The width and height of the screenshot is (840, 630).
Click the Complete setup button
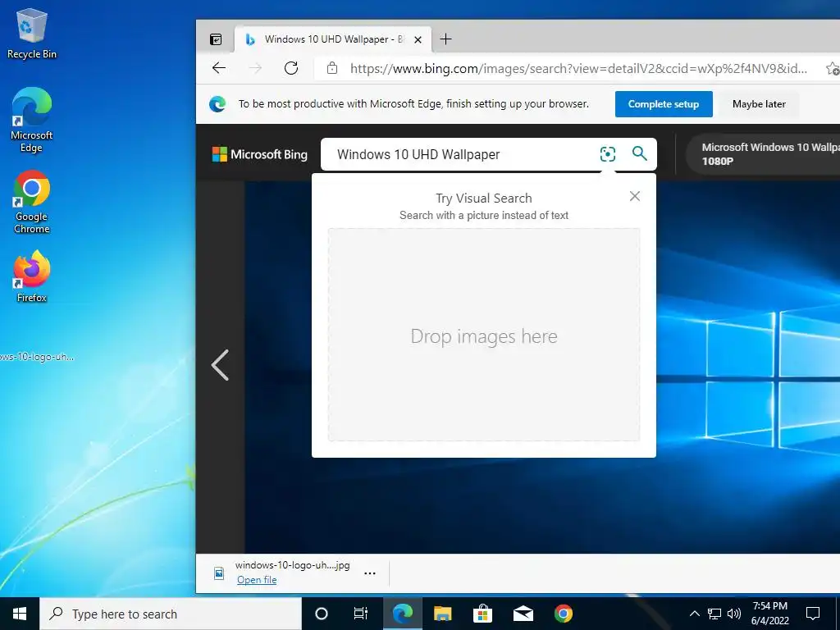[663, 104]
